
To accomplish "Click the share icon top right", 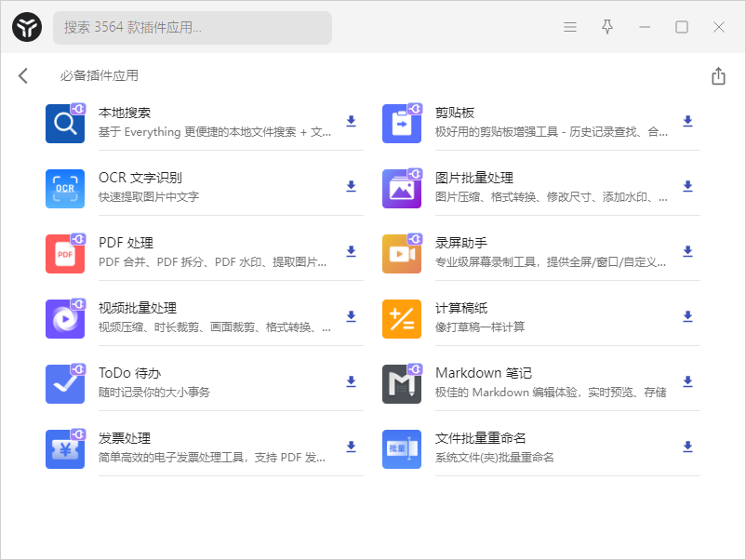I will point(717,75).
